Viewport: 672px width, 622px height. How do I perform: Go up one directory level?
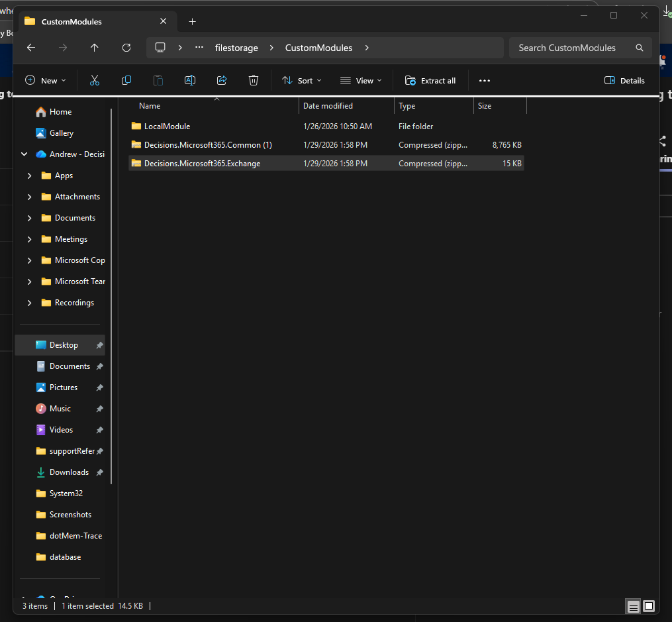pyautogui.click(x=94, y=48)
